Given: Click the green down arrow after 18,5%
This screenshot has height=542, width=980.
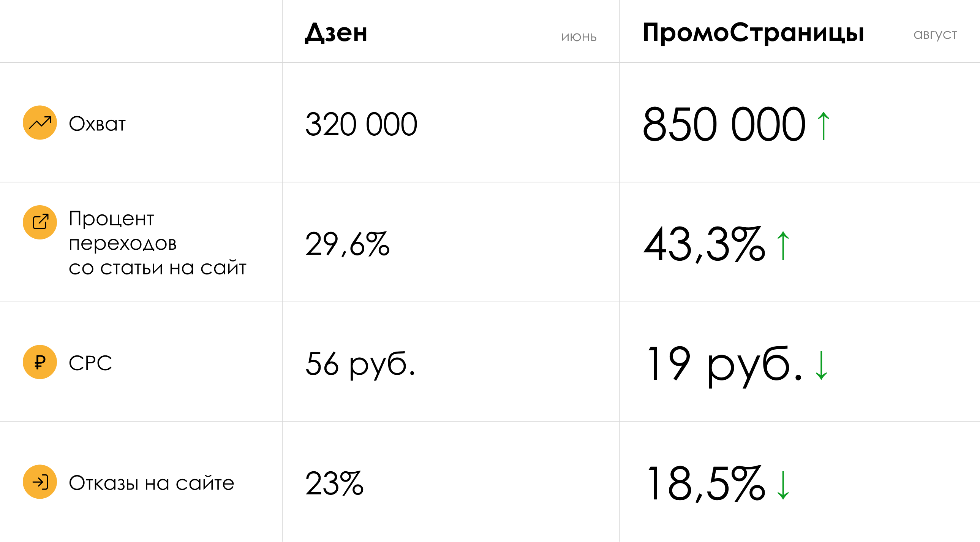Looking at the screenshot, I should coord(783,485).
